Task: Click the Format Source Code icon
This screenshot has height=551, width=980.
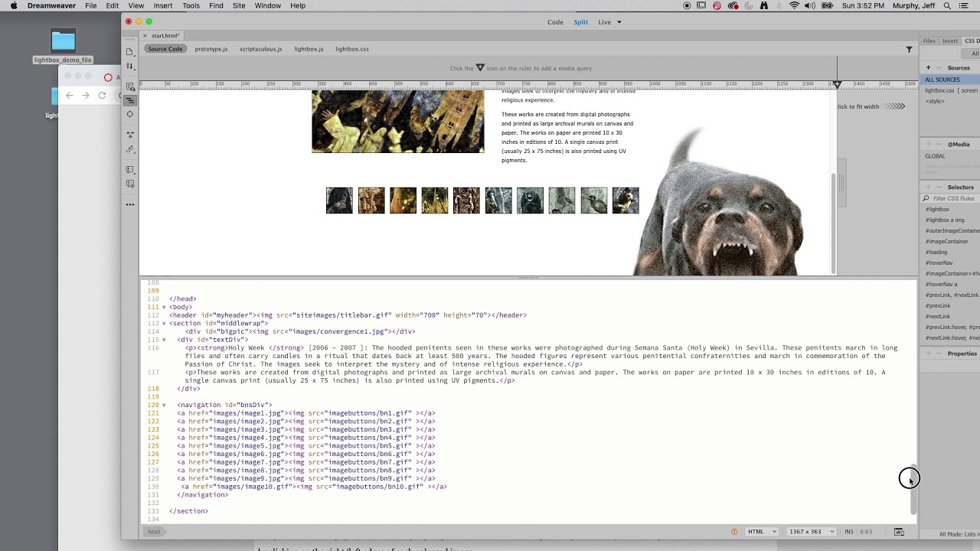Action: [130, 149]
